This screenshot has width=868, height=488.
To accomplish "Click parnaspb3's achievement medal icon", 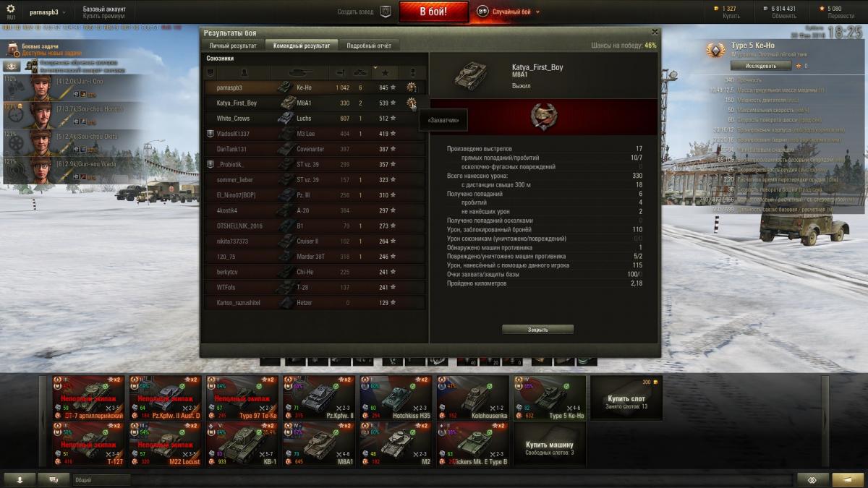I will [412, 87].
